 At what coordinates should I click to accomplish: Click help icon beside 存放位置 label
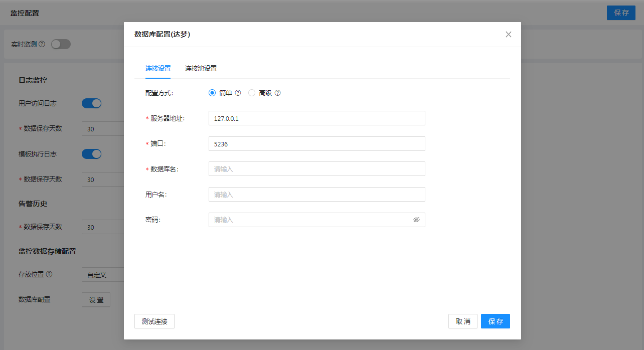coord(49,274)
